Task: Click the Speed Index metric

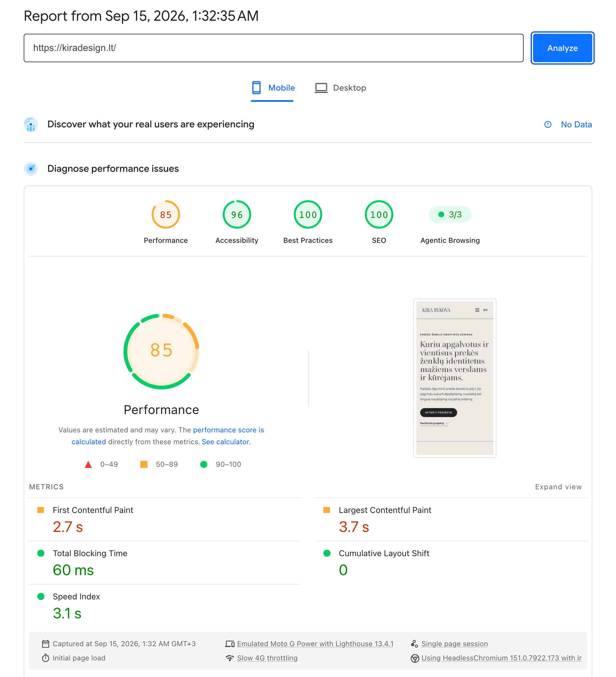Action: [165, 606]
